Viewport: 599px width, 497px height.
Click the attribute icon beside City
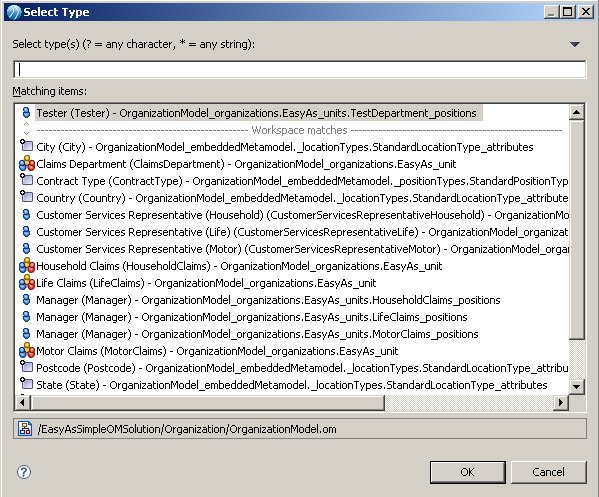[x=26, y=146]
